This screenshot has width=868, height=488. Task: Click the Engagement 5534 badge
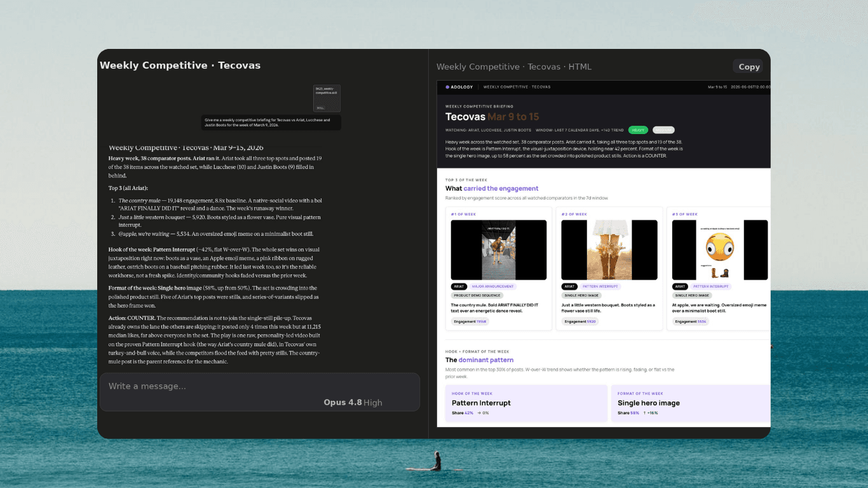tap(691, 322)
